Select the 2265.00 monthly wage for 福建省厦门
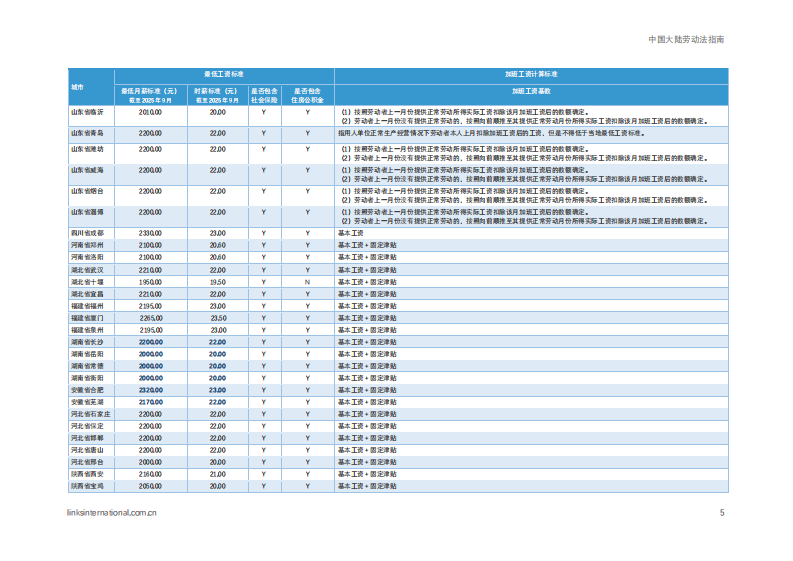This screenshot has width=793, height=561. [150, 318]
